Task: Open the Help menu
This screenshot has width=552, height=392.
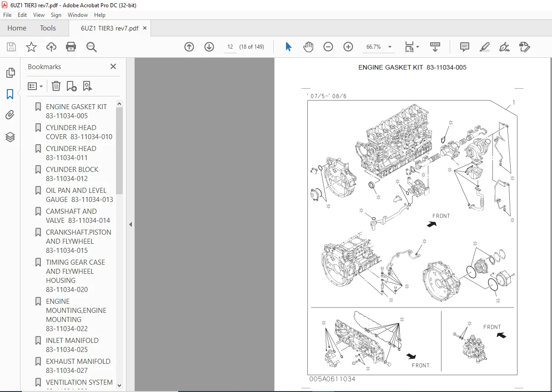Action: 100,15
